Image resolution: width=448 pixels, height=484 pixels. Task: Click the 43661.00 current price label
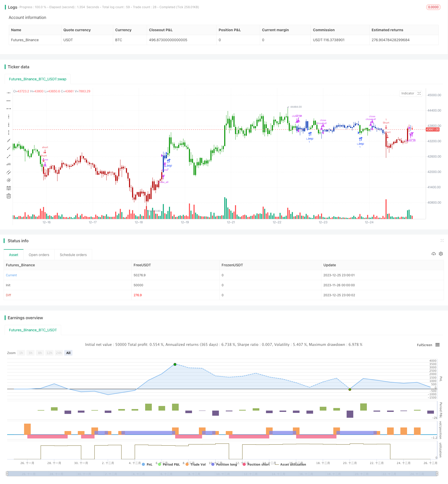pos(433,129)
